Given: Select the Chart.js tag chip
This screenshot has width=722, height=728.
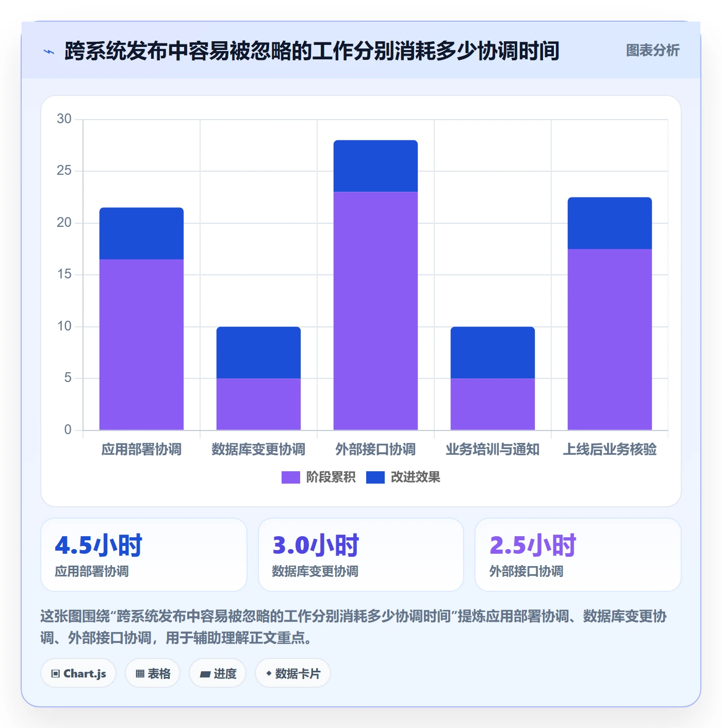Looking at the screenshot, I should (x=78, y=673).
